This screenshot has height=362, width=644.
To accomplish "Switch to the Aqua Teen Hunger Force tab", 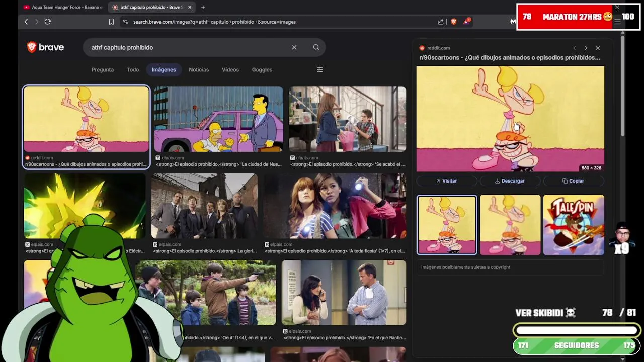I will [63, 7].
